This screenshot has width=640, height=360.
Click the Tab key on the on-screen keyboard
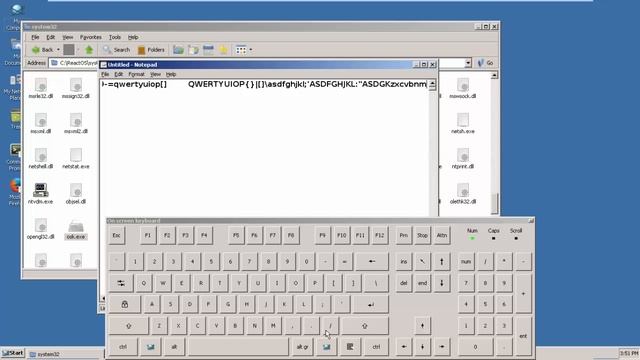click(121, 283)
